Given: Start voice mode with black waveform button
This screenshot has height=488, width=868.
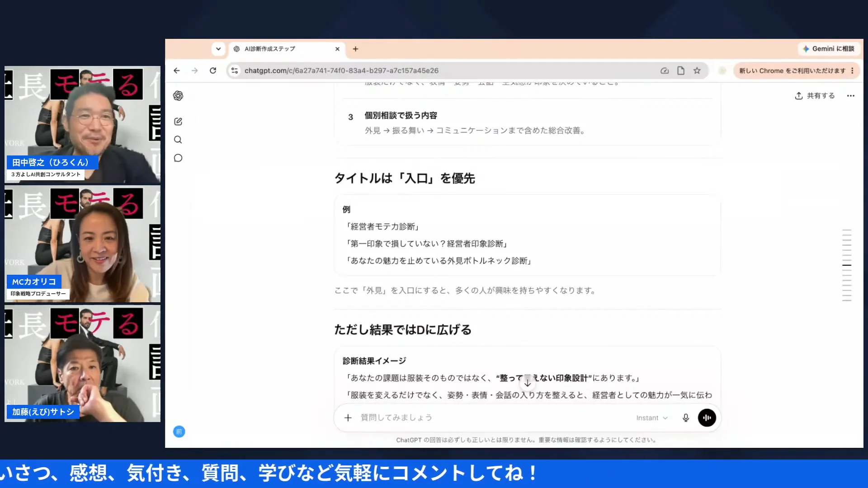Looking at the screenshot, I should point(707,418).
